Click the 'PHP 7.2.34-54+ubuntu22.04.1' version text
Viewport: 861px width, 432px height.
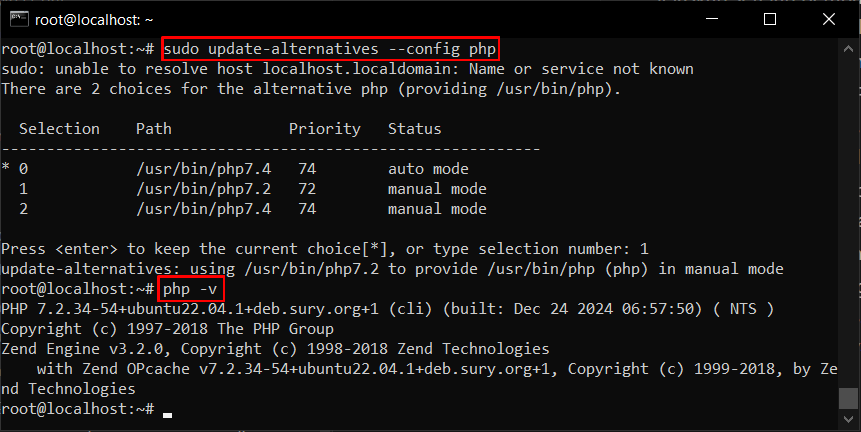[x=190, y=309]
